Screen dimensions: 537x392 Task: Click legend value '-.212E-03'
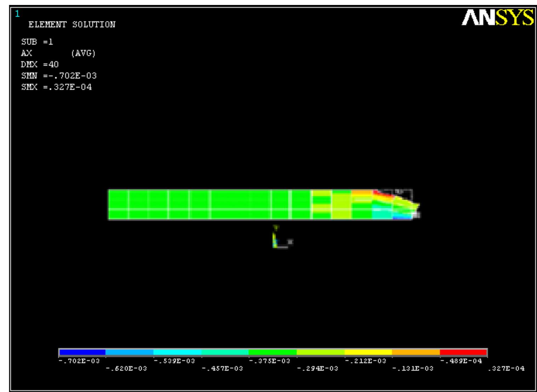[x=365, y=361]
